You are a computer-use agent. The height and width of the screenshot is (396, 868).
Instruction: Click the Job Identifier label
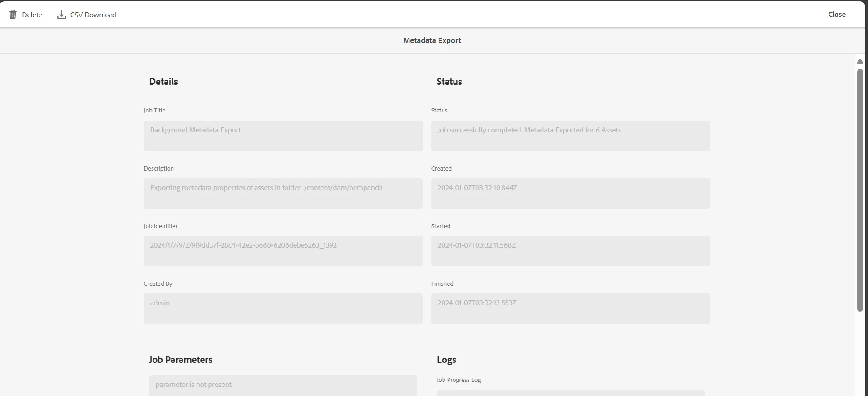click(x=160, y=226)
